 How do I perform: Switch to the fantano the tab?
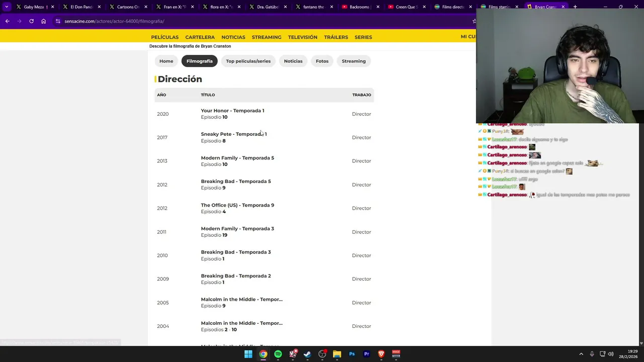[313, 7]
